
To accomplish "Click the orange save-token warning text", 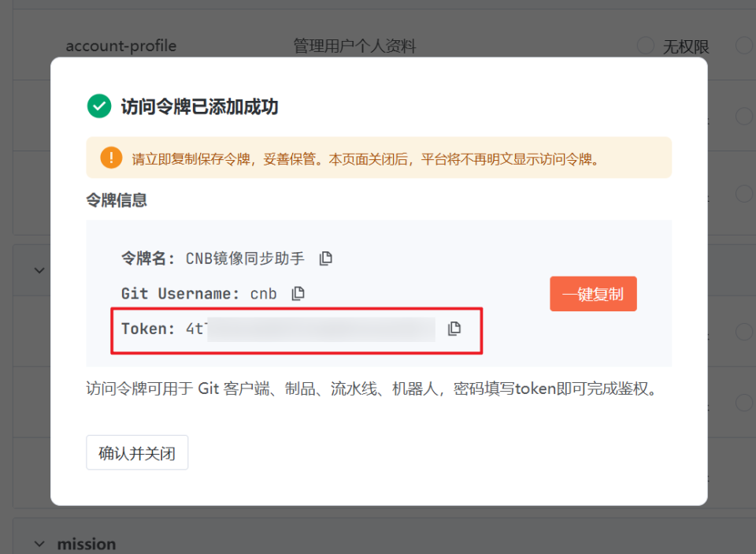I will [x=365, y=158].
